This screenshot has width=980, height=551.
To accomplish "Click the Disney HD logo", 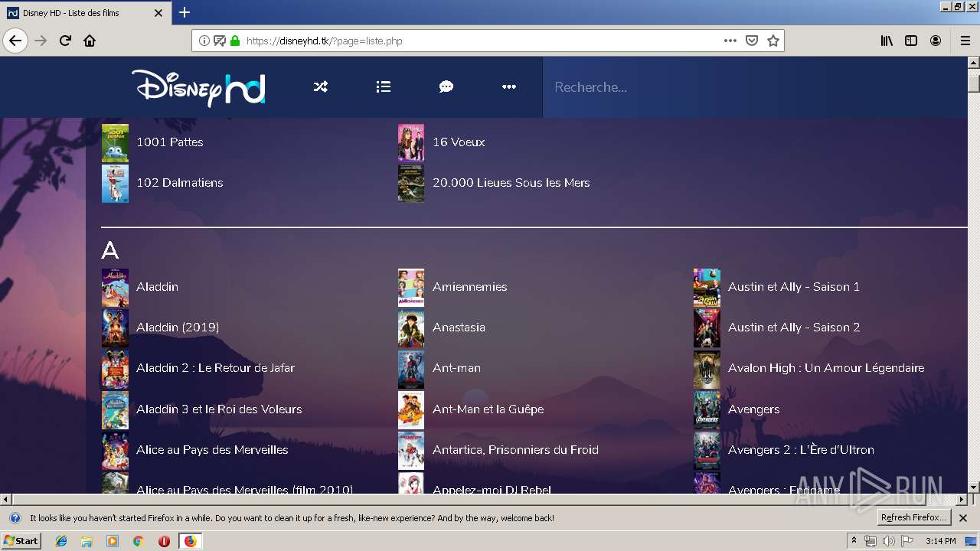I will 198,87.
